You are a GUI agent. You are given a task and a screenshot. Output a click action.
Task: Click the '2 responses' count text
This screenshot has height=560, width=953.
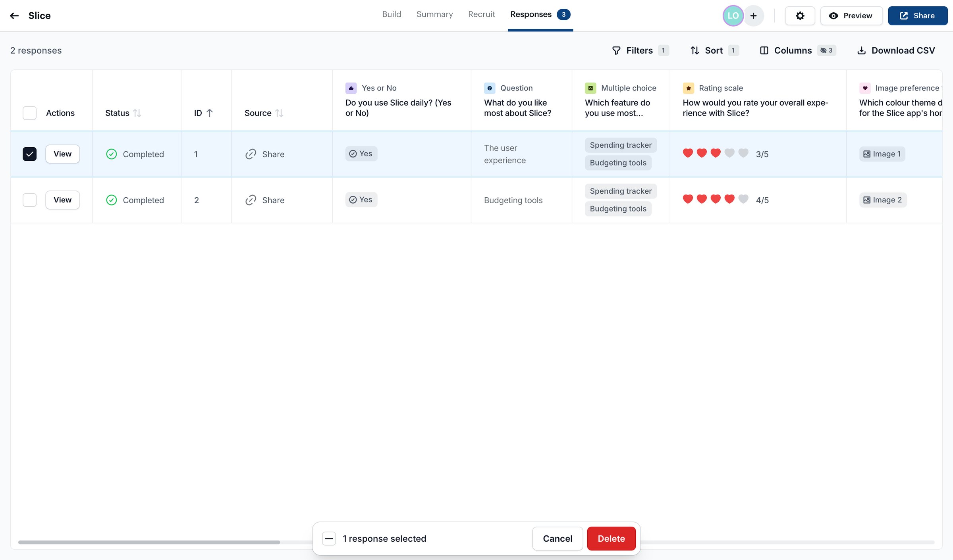click(x=36, y=50)
